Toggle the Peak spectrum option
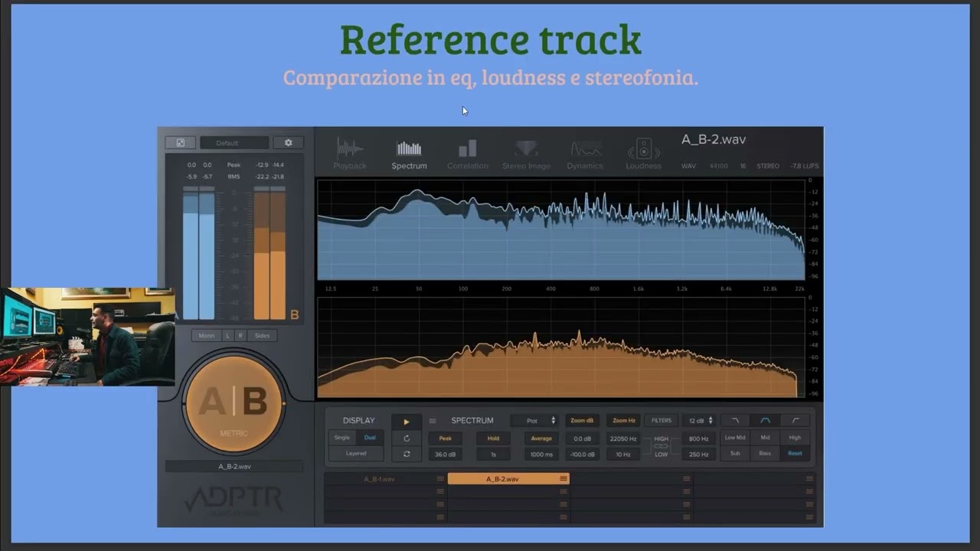Screen dimensions: 980x551 click(x=445, y=439)
